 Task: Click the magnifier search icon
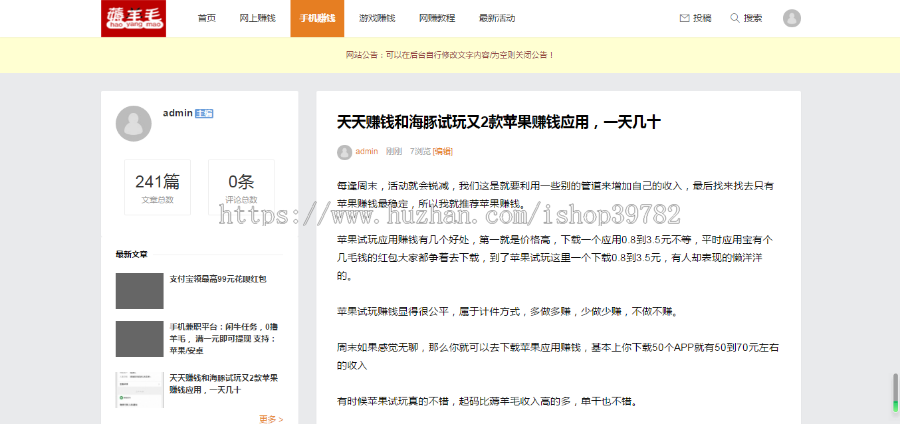(735, 18)
